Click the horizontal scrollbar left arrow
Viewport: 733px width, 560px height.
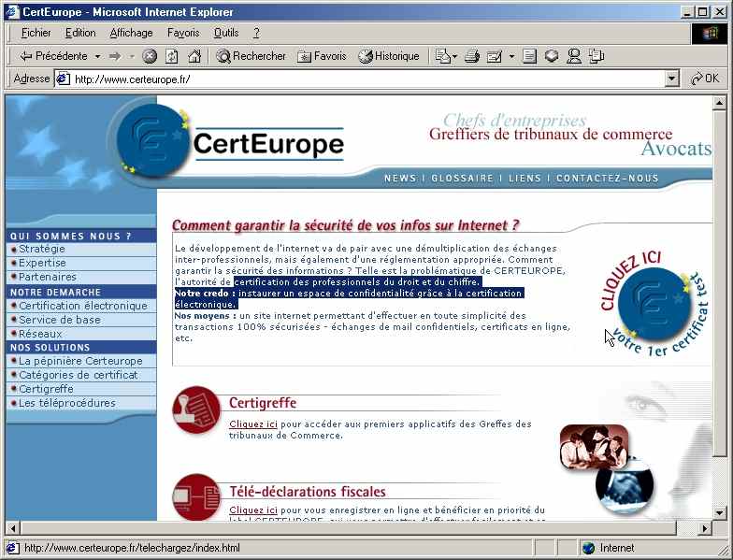point(13,529)
